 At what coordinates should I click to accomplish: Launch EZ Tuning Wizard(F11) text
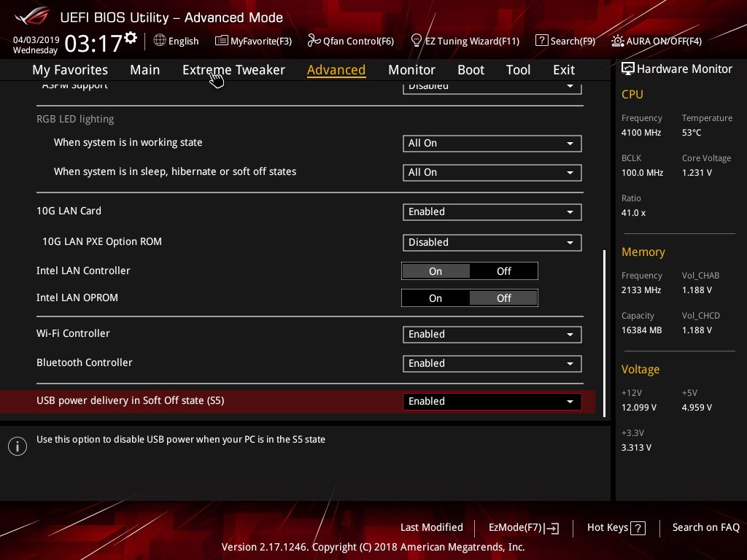(472, 41)
